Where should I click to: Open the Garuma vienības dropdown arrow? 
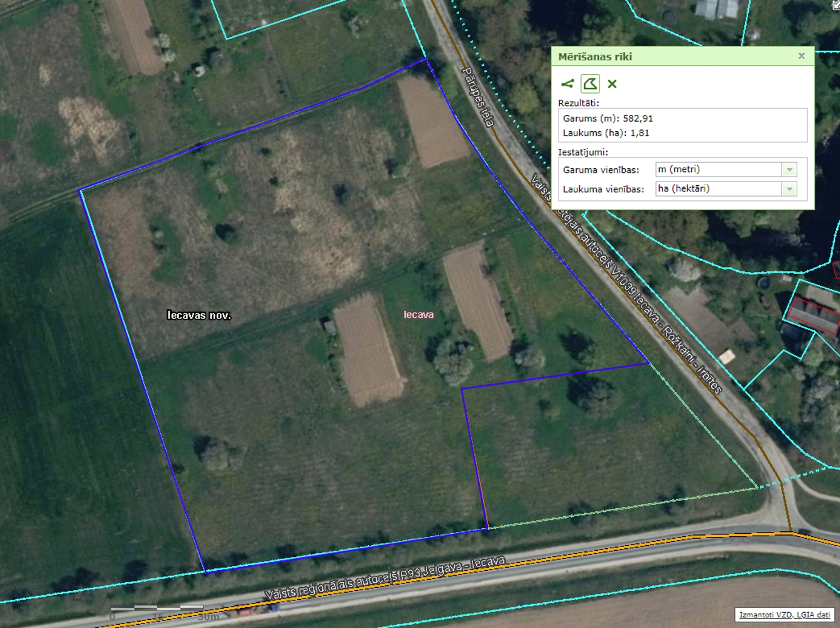(789, 170)
